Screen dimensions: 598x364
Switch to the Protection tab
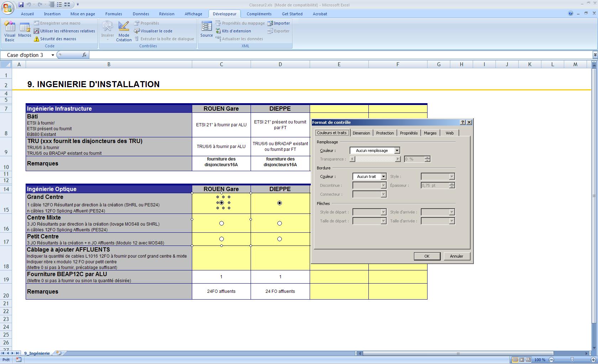[x=385, y=132]
